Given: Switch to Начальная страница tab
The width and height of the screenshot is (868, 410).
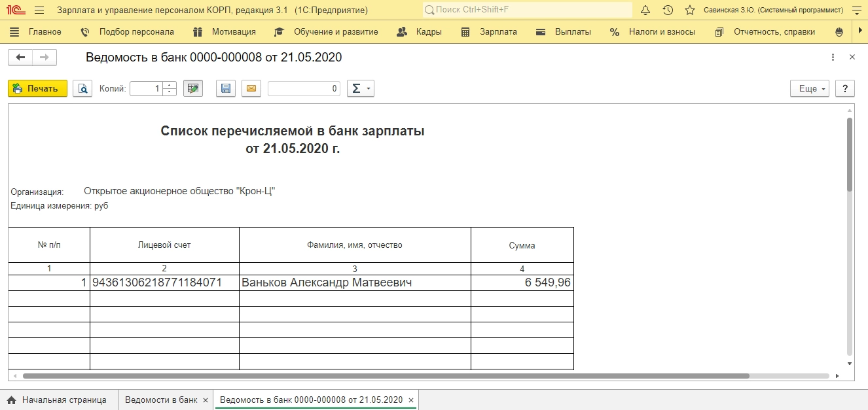Looking at the screenshot, I should tap(57, 400).
